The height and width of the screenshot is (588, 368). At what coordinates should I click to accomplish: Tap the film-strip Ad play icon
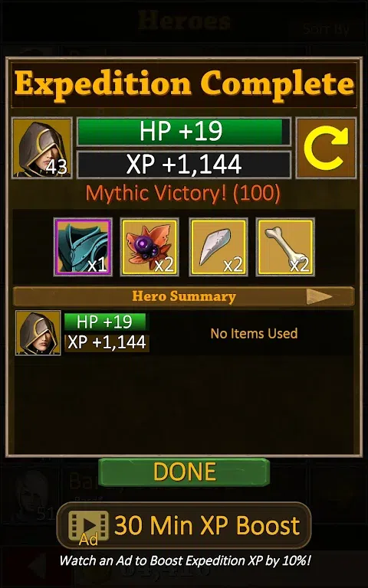89,526
